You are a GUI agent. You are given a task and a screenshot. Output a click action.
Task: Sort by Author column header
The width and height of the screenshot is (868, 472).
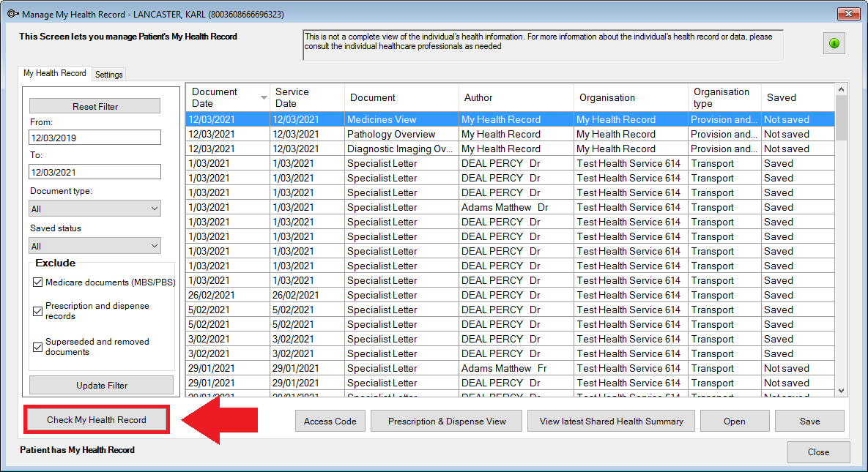pos(516,97)
